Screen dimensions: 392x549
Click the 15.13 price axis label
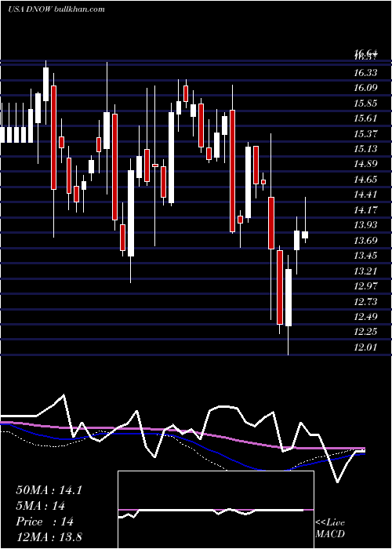[366, 149]
